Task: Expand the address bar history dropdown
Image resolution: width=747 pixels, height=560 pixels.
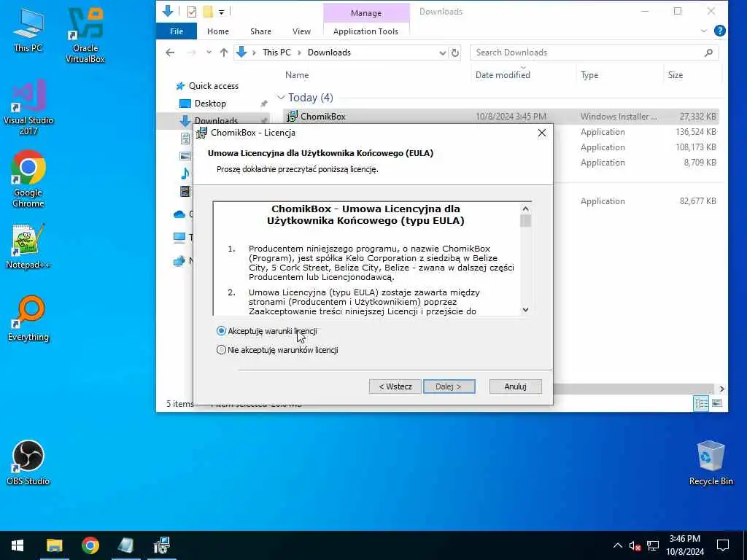Action: [x=443, y=52]
